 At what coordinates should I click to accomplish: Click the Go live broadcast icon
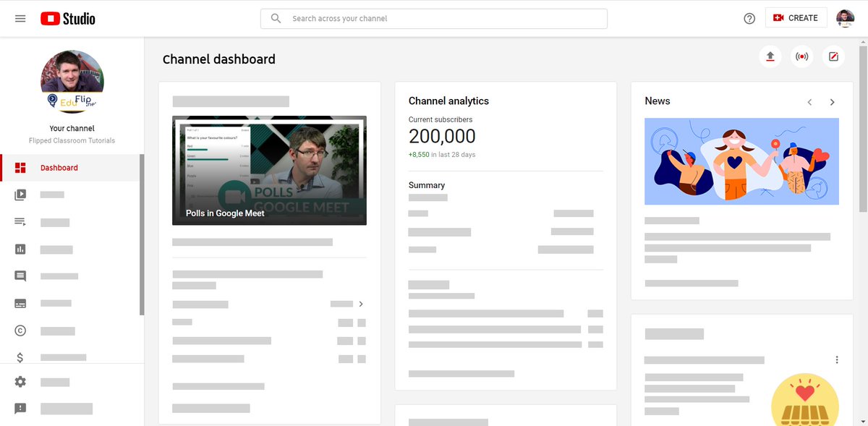coord(801,56)
